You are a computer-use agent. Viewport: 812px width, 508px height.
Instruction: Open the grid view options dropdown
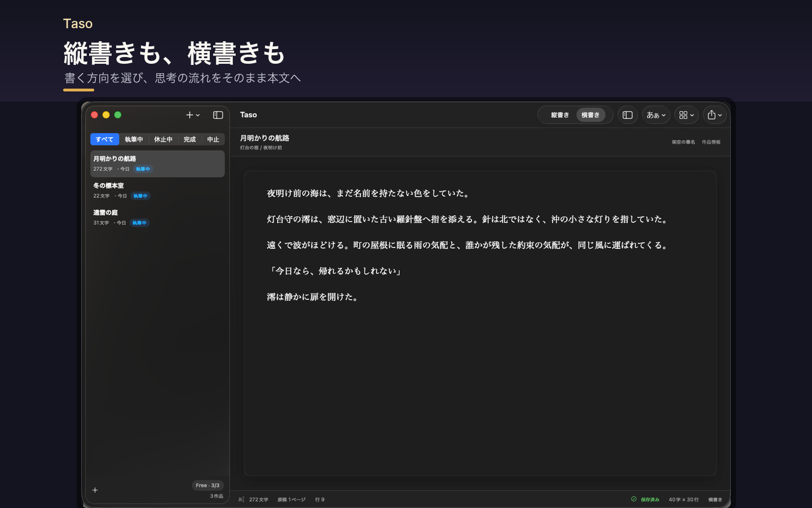[686, 115]
